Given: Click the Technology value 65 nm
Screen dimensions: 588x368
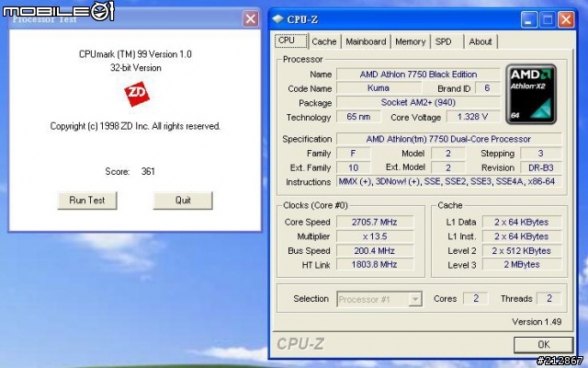Looking at the screenshot, I should click(x=358, y=117).
